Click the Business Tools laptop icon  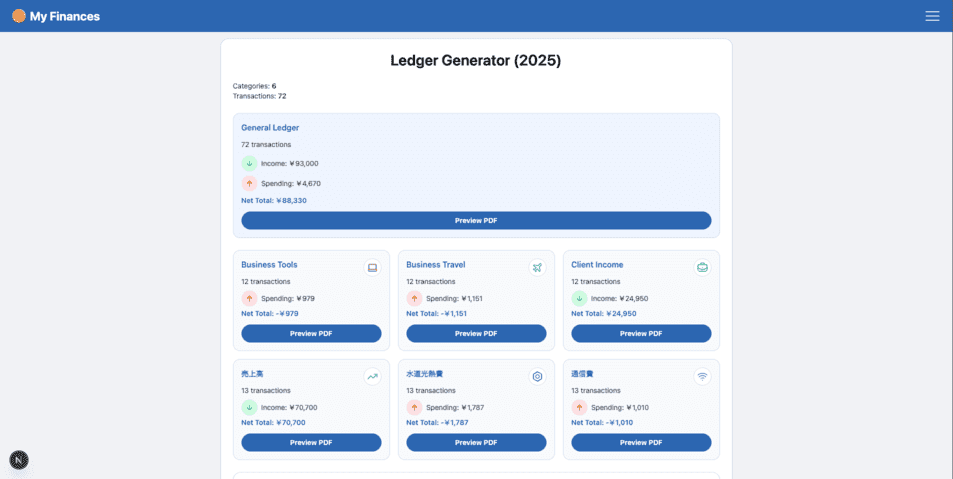372,268
